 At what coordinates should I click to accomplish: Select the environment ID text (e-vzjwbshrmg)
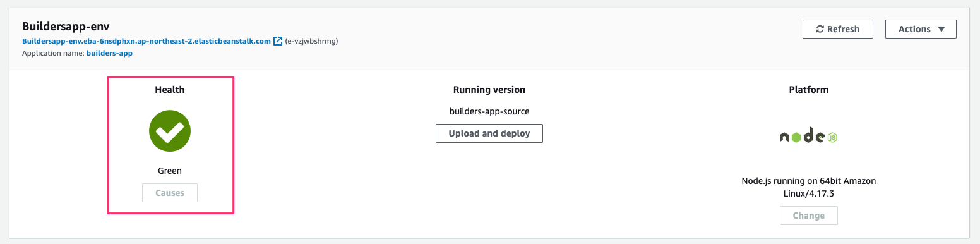coord(312,41)
